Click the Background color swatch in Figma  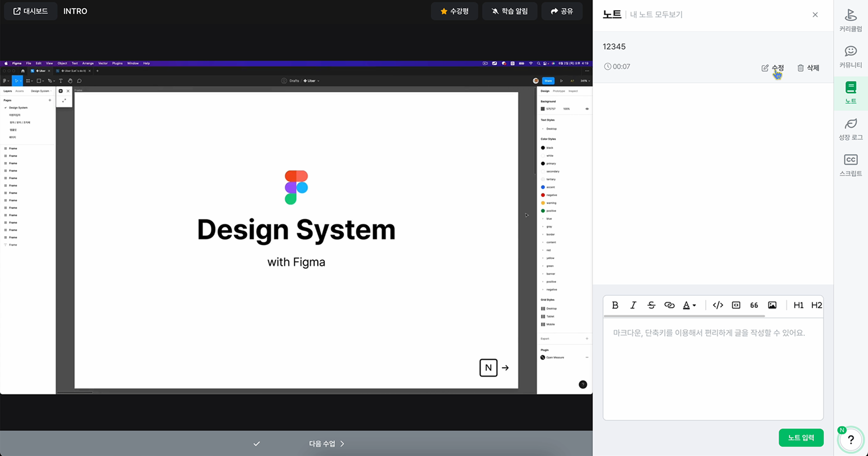point(543,109)
